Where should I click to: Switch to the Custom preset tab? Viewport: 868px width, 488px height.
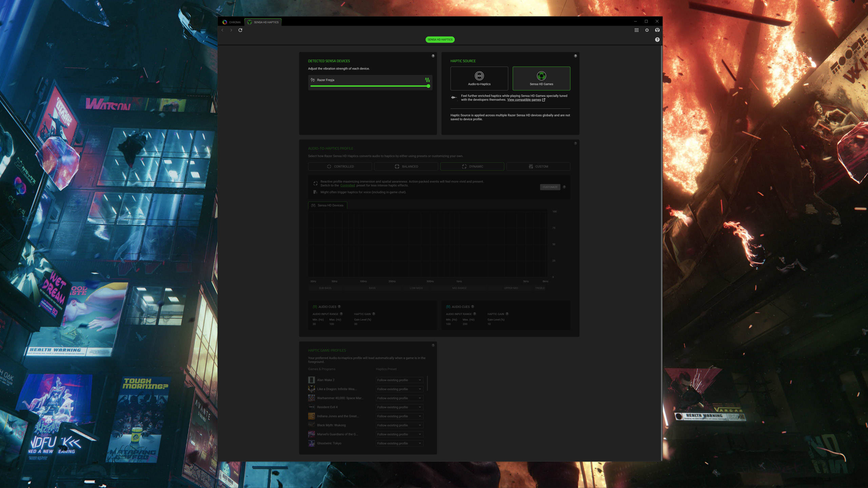(538, 166)
